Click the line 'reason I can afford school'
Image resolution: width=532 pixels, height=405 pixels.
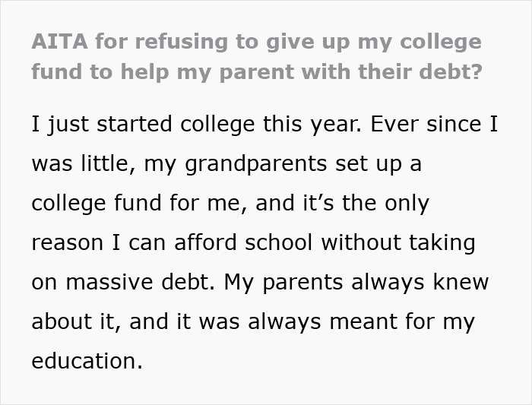(172, 242)
